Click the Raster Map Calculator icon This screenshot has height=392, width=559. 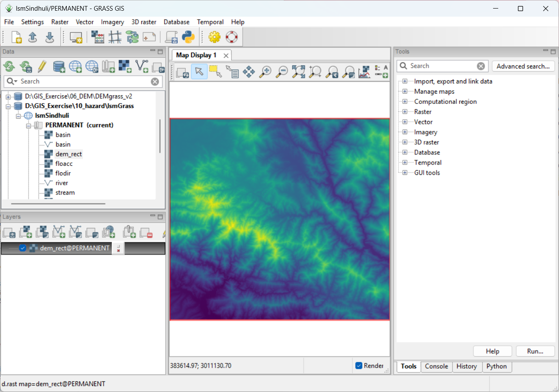point(98,37)
